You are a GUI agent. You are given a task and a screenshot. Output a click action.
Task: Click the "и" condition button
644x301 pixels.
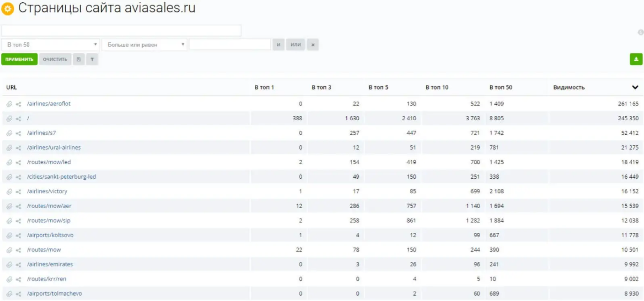pyautogui.click(x=279, y=44)
